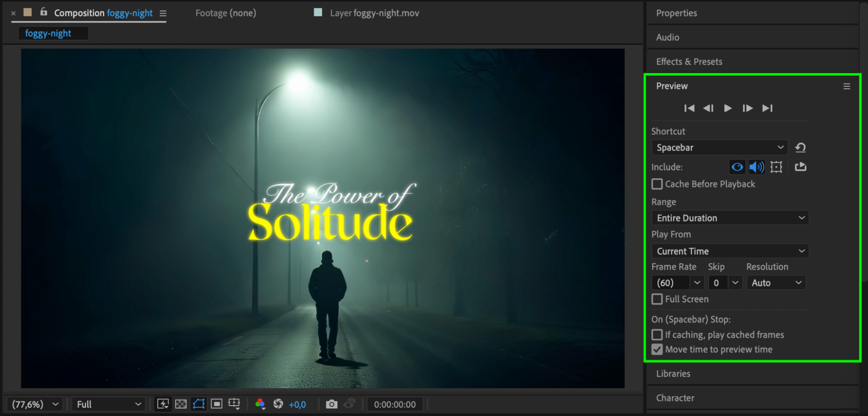Mute audio in the preview Include options
The height and width of the screenshot is (416, 868).
point(756,167)
